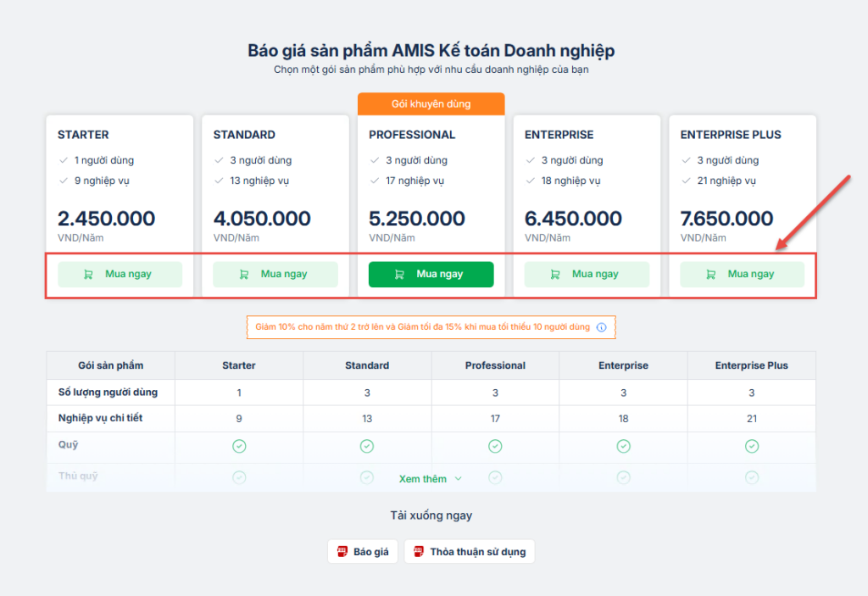Image resolution: width=868 pixels, height=596 pixels.
Task: Click the chevron arrow next to Xem thêm
Action: [459, 479]
